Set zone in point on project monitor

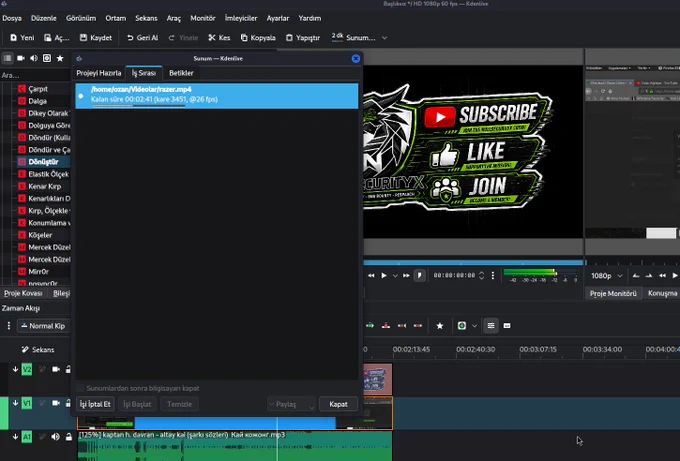(x=636, y=276)
